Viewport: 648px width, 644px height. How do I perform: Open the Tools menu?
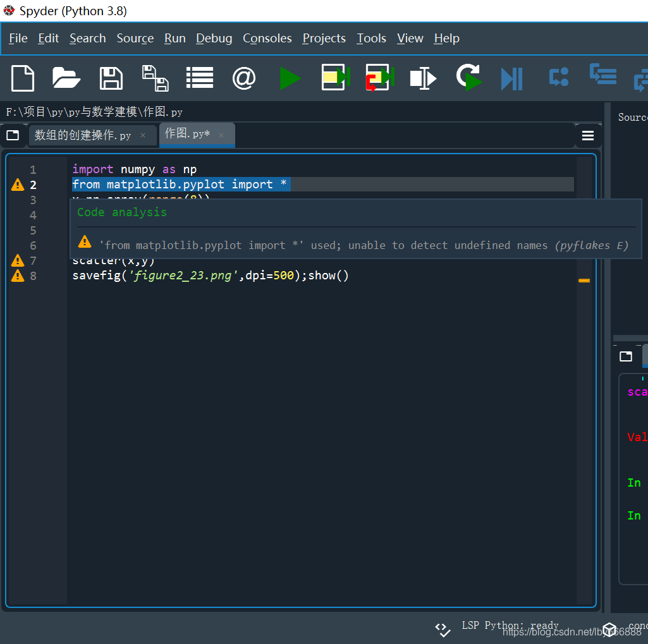point(372,39)
